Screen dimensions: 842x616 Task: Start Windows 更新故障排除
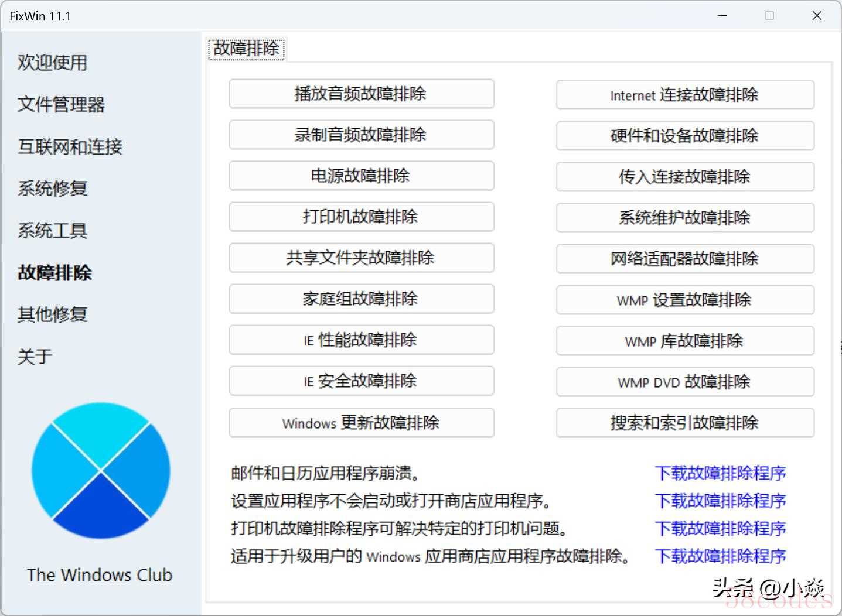tap(361, 423)
